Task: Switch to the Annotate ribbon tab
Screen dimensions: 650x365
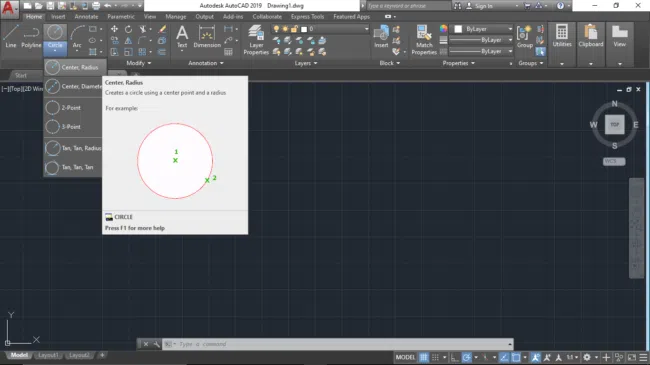Action: 86,17
